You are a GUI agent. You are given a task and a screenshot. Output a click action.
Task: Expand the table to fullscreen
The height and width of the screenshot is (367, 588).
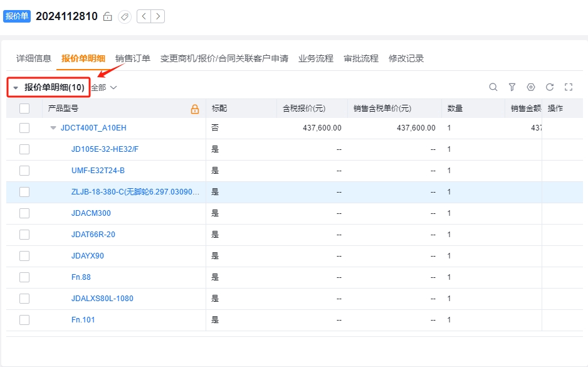tap(569, 87)
